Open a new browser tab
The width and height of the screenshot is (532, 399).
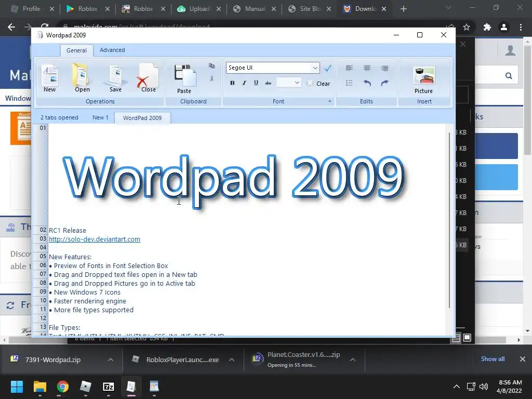403,9
